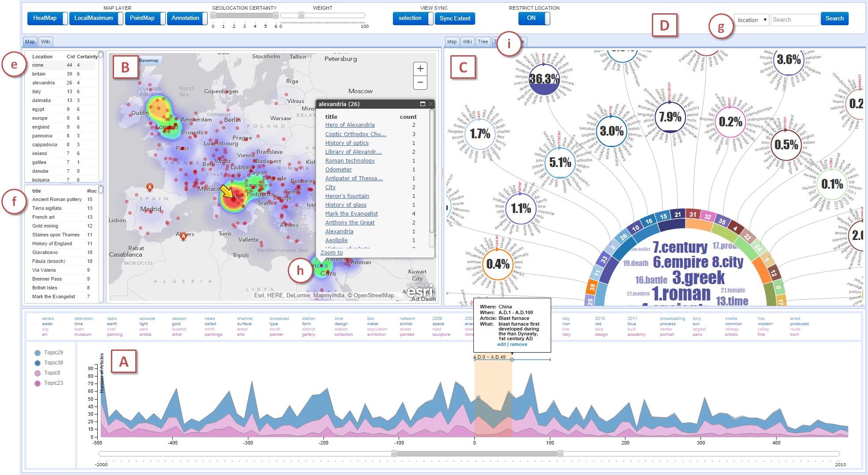The width and height of the screenshot is (868, 475).
Task: Click the Topic8 legend dot
Action: (38, 373)
